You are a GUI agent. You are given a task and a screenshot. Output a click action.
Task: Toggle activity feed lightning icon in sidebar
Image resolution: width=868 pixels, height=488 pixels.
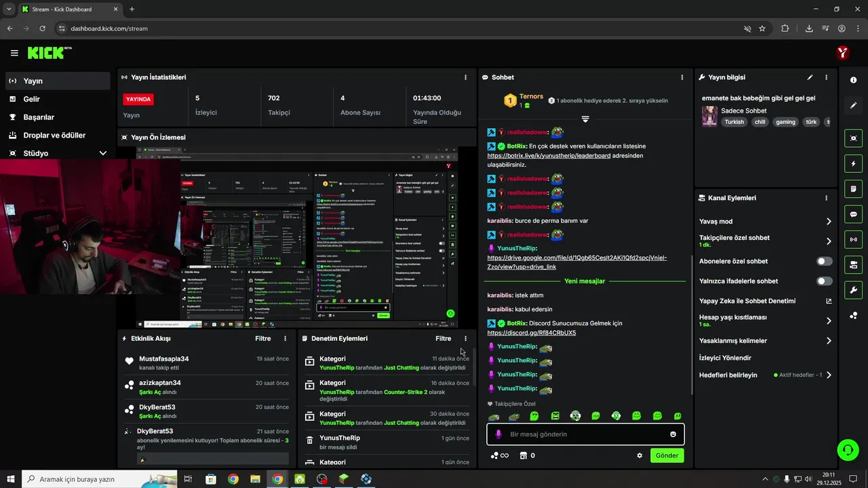853,163
